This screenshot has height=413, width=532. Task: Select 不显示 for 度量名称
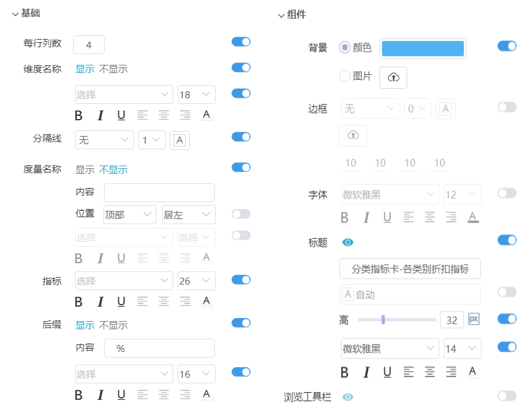click(x=113, y=170)
